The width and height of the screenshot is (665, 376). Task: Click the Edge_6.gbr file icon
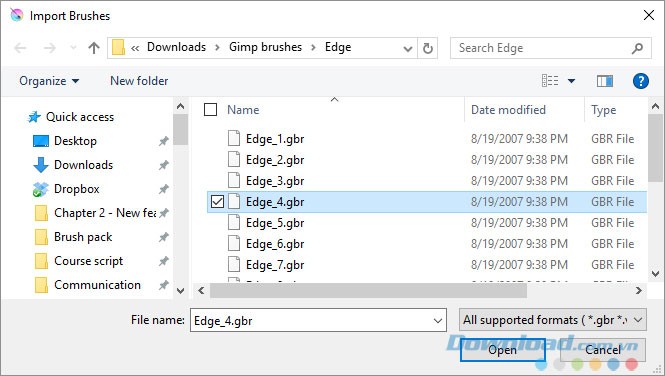point(234,243)
